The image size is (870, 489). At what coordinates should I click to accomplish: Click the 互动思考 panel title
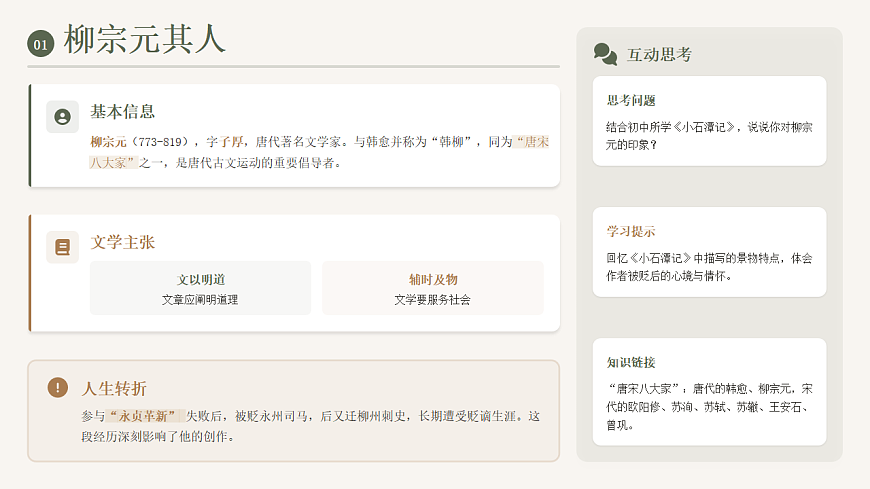point(659,55)
